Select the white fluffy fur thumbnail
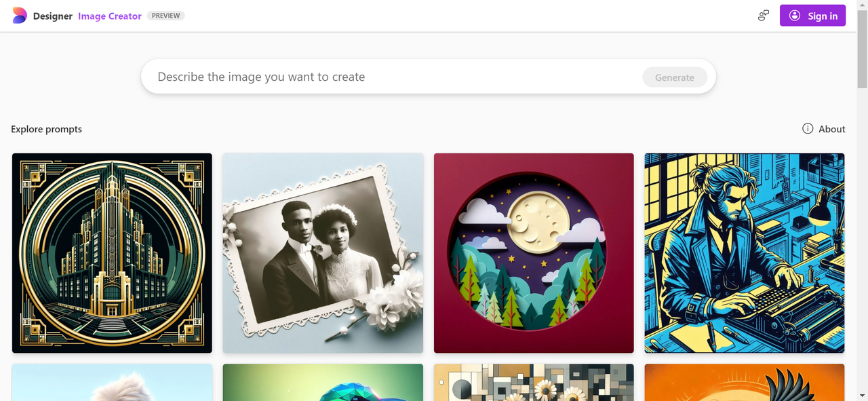Image resolution: width=868 pixels, height=401 pixels. point(112,383)
